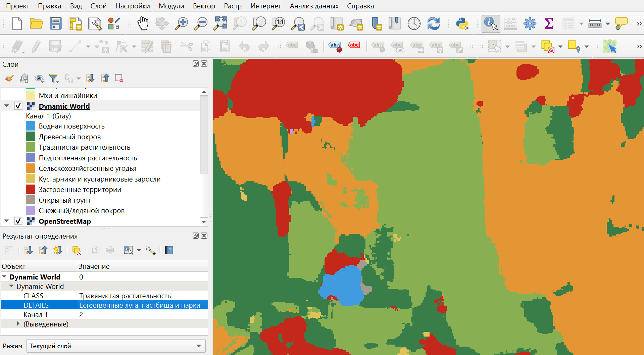The width and height of the screenshot is (644, 355).
Task: Click the measure ruler tool
Action: [595, 24]
